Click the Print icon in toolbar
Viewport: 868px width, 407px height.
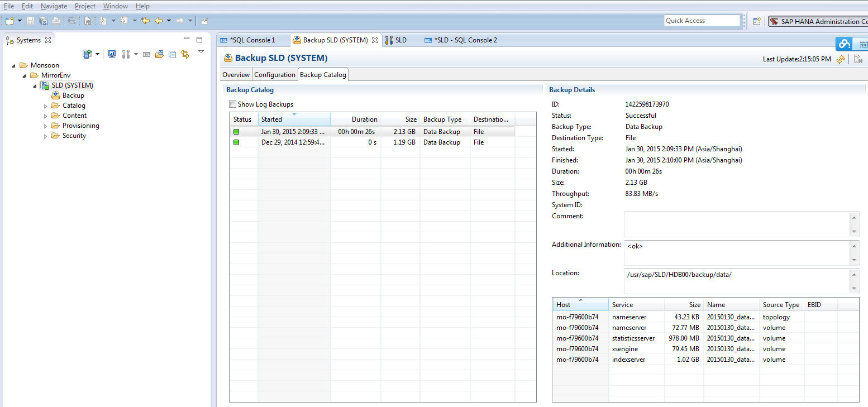click(56, 21)
